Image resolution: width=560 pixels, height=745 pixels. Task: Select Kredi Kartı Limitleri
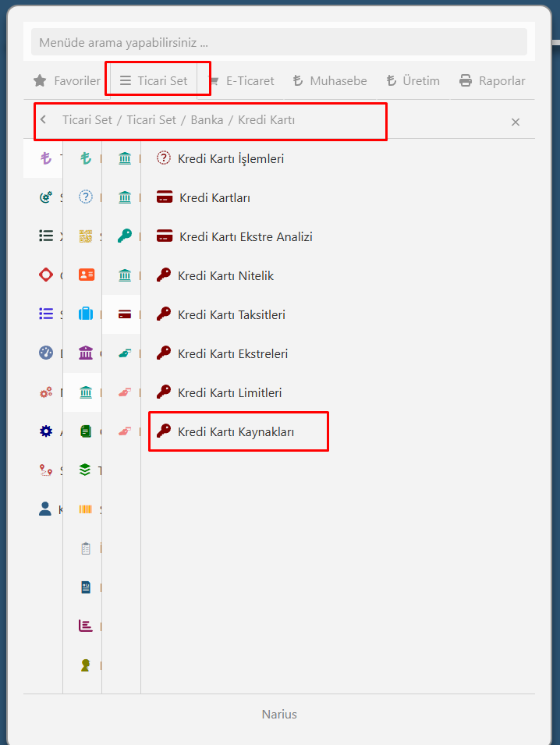[x=219, y=392]
